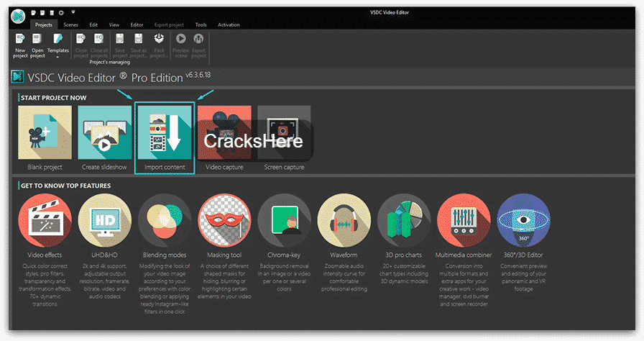This screenshot has height=341, width=644.
Task: Open the Multimedia combiner feature icon
Action: click(x=464, y=220)
